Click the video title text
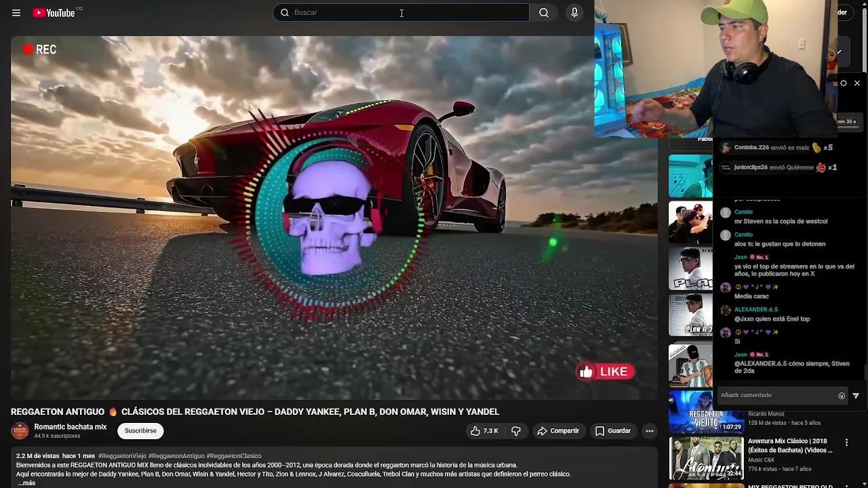 (255, 411)
